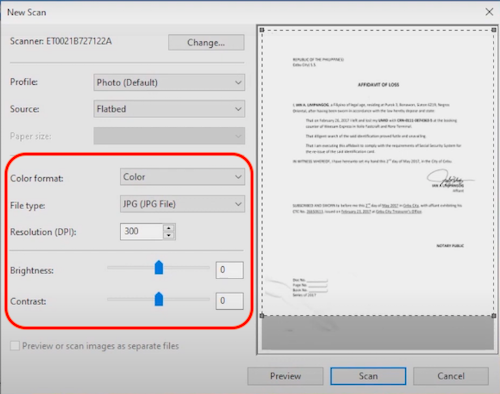Click the Preview button
This screenshot has width=500, height=394.
click(285, 376)
